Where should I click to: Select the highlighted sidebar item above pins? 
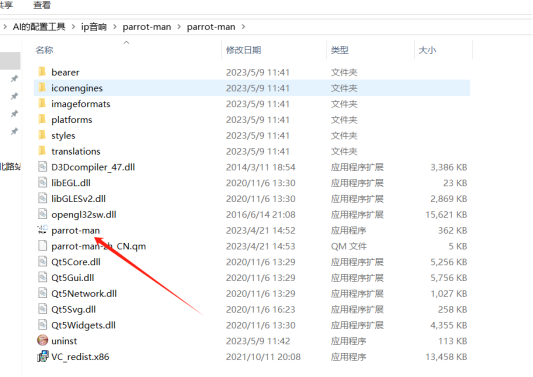10,61
